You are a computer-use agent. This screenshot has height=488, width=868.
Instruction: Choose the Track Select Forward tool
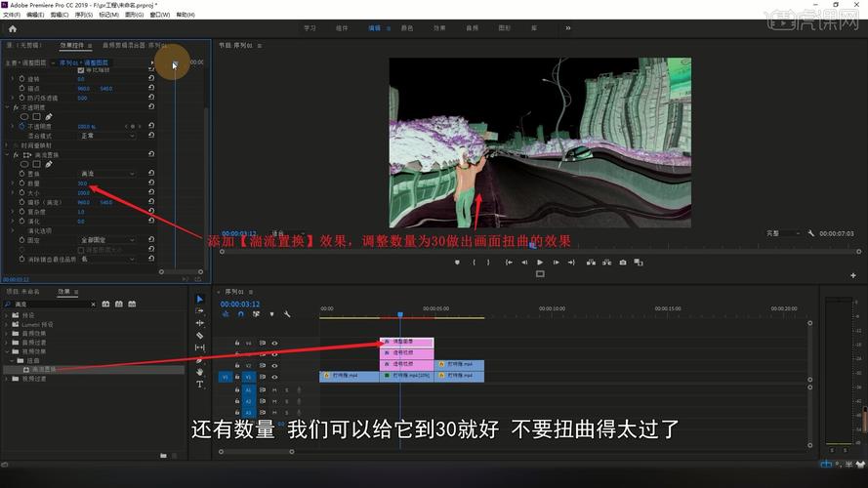[200, 311]
